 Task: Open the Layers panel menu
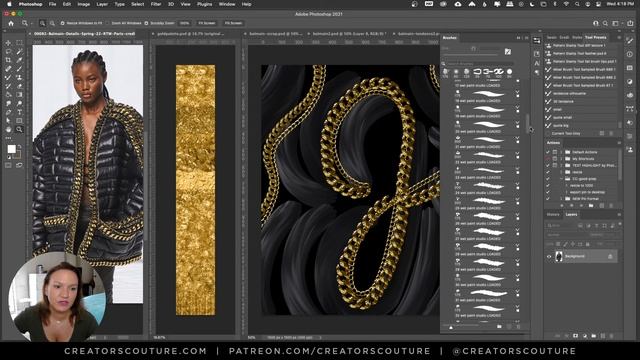(x=619, y=215)
